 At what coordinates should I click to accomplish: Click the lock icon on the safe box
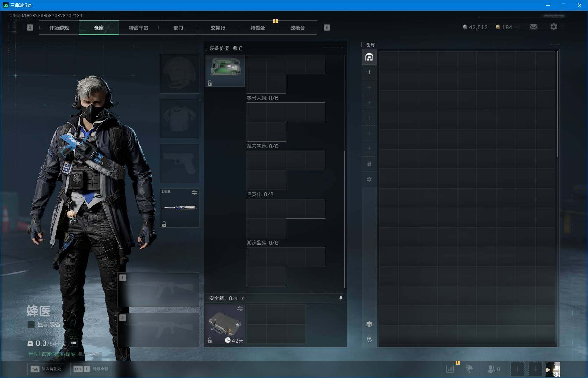tap(210, 341)
